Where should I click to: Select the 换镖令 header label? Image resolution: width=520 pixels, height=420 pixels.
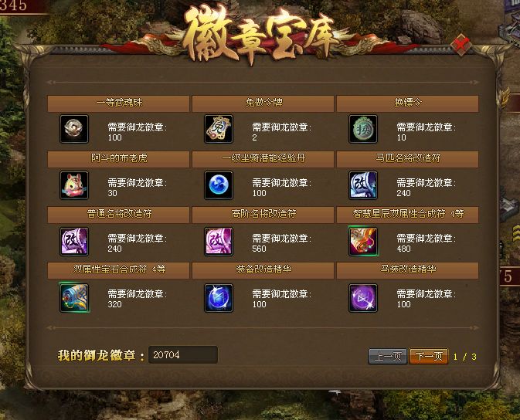408,103
